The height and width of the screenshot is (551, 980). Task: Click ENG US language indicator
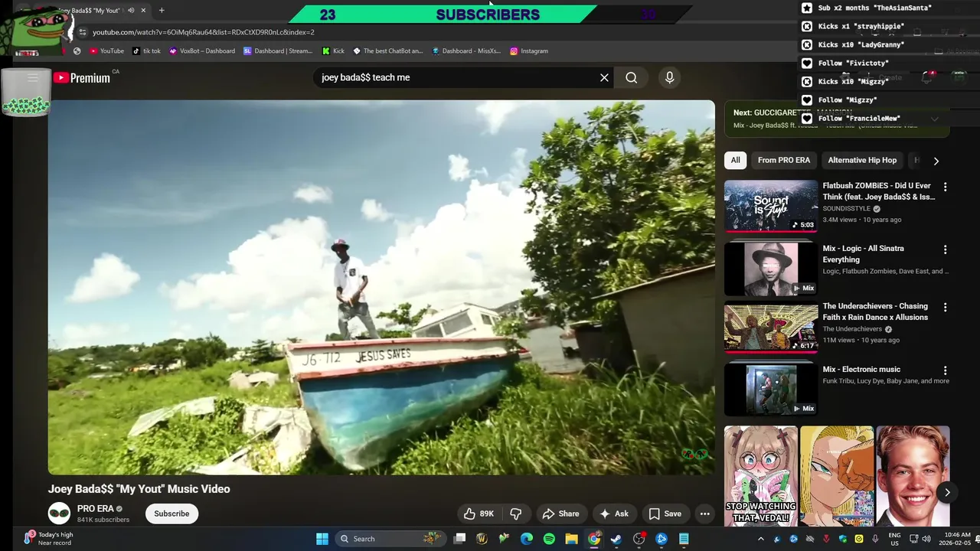pyautogui.click(x=894, y=539)
